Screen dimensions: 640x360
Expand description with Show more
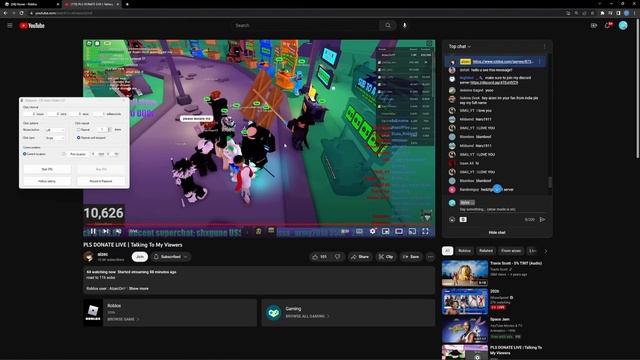(139, 289)
